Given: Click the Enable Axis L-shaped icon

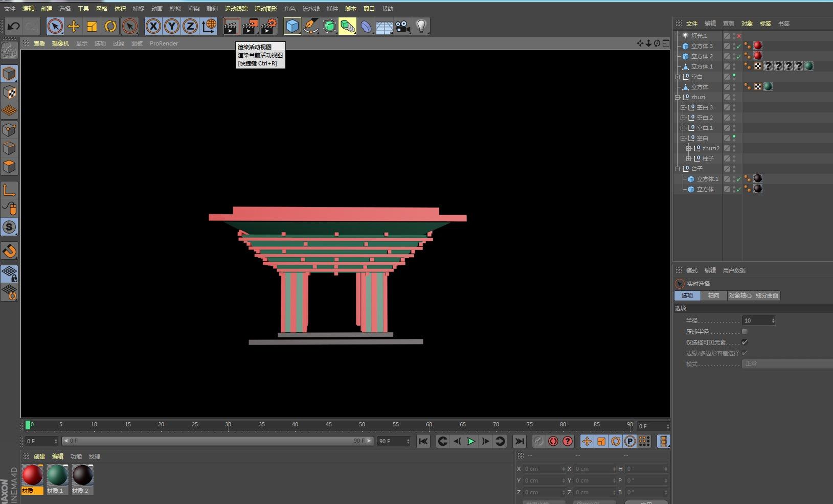Looking at the screenshot, I should point(9,190).
